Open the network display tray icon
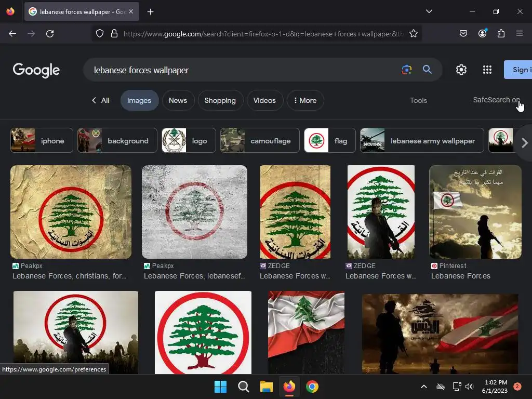Screen dimensions: 532x399 [457, 387]
